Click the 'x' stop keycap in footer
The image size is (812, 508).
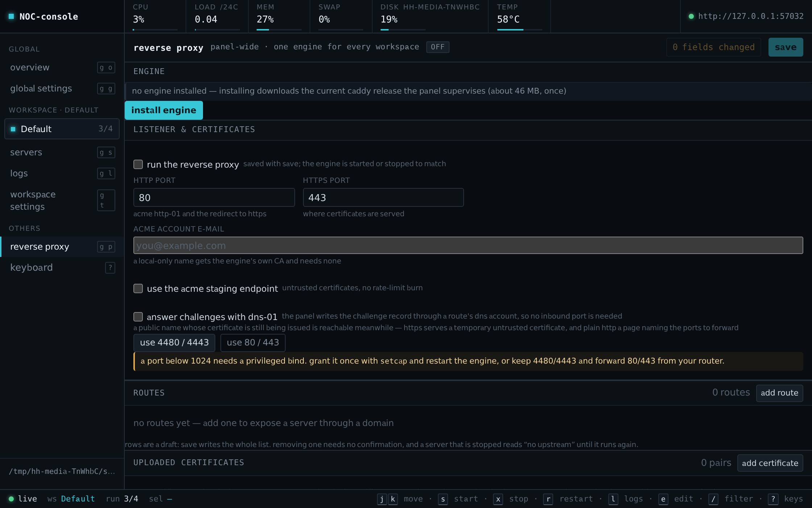(x=498, y=499)
